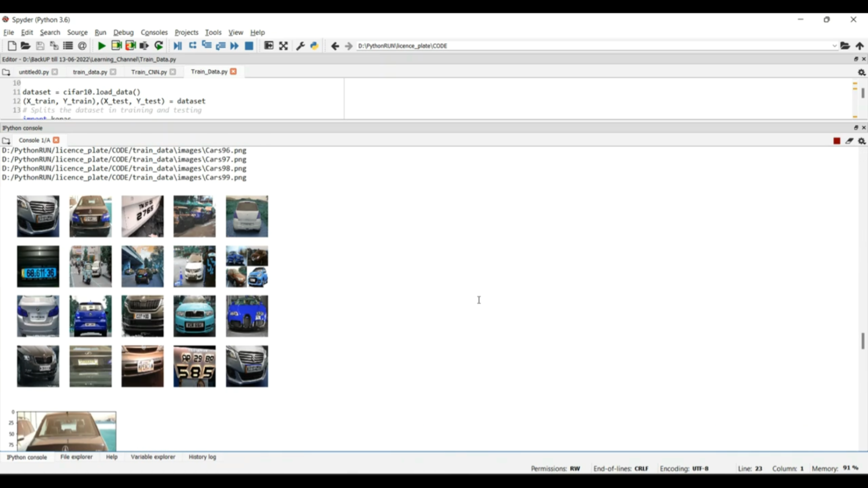Toggle fullscreen mode from the toolbar

click(283, 46)
